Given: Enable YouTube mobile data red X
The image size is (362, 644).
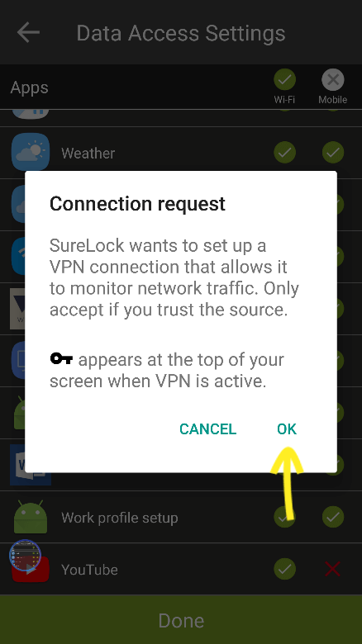Looking at the screenshot, I should click(333, 569).
